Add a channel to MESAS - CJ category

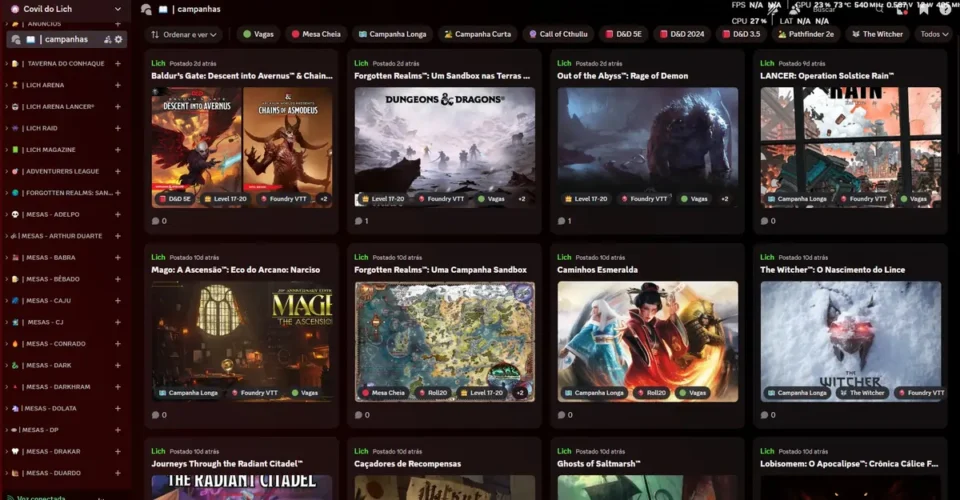tap(118, 322)
